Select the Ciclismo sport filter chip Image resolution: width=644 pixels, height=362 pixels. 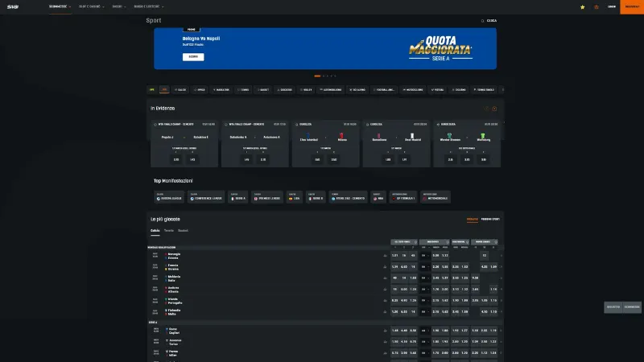459,89
